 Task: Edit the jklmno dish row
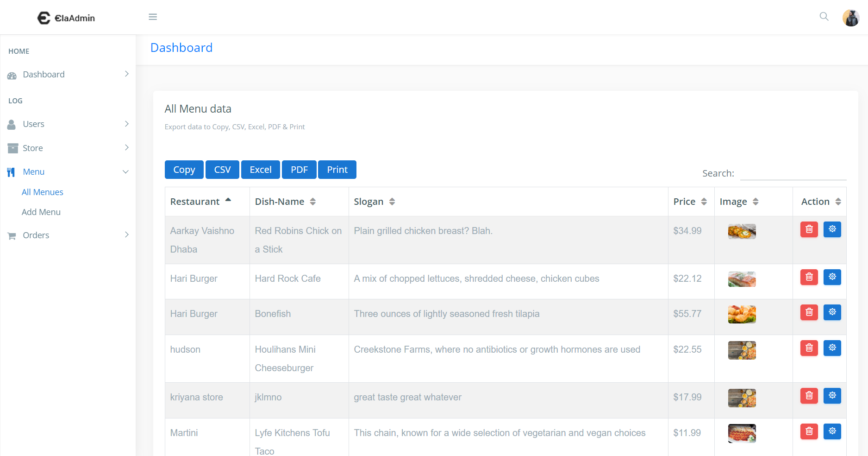point(832,396)
